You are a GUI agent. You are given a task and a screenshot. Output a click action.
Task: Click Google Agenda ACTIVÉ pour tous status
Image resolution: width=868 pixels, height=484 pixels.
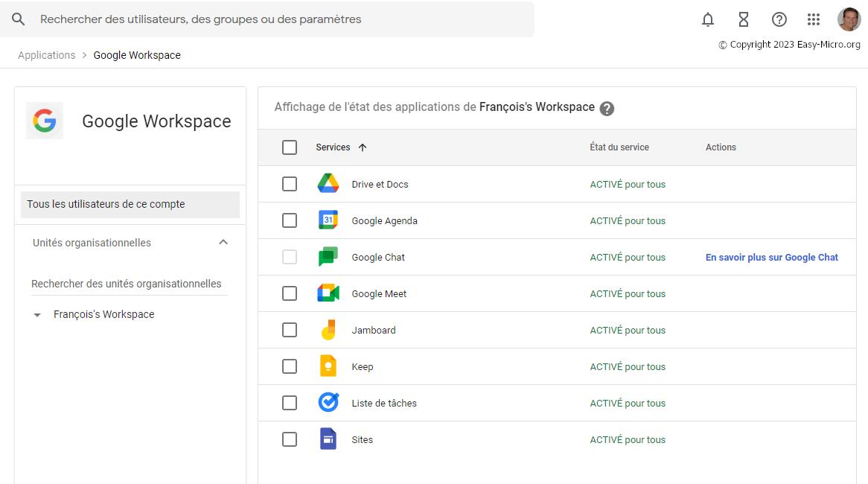(628, 221)
